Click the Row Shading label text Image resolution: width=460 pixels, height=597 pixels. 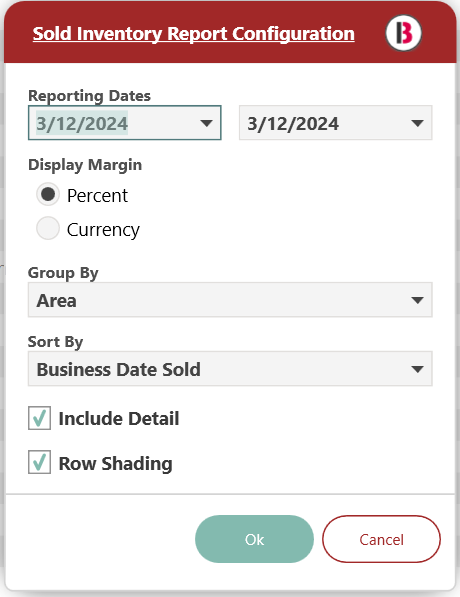tap(115, 464)
